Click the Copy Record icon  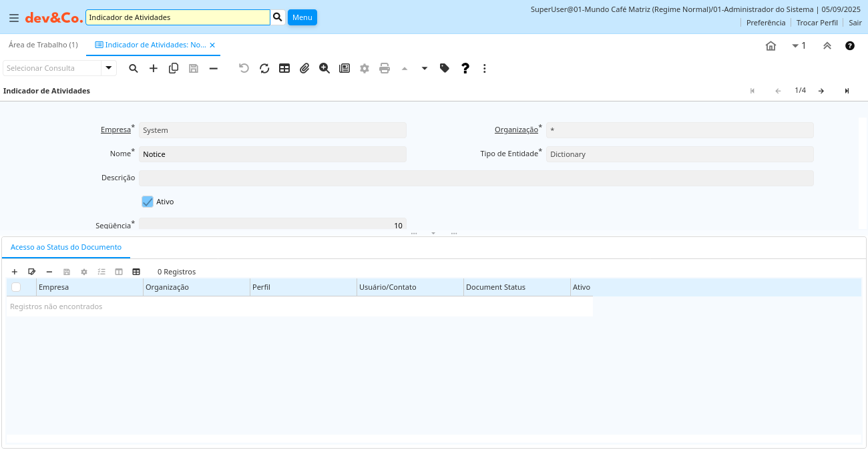pyautogui.click(x=174, y=68)
